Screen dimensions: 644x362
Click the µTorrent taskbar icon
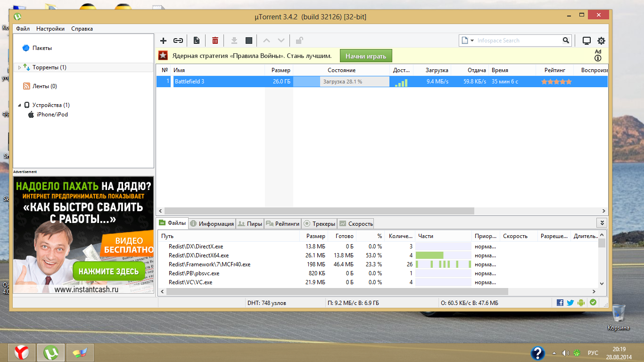[51, 353]
